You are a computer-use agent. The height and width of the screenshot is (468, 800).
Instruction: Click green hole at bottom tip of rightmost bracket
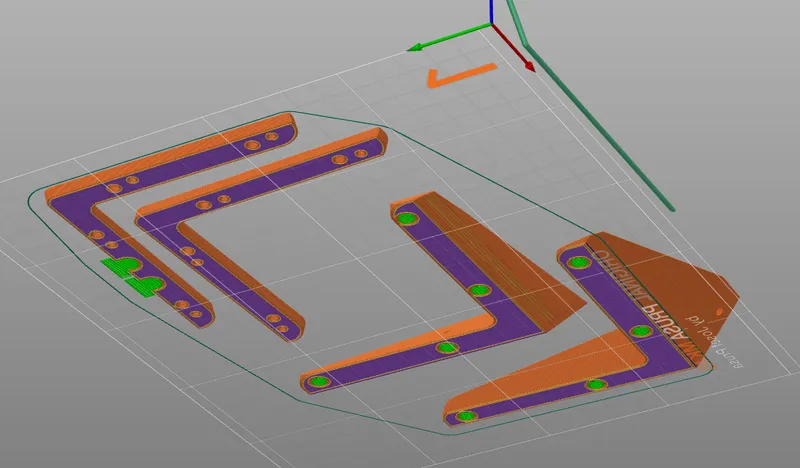tap(462, 415)
